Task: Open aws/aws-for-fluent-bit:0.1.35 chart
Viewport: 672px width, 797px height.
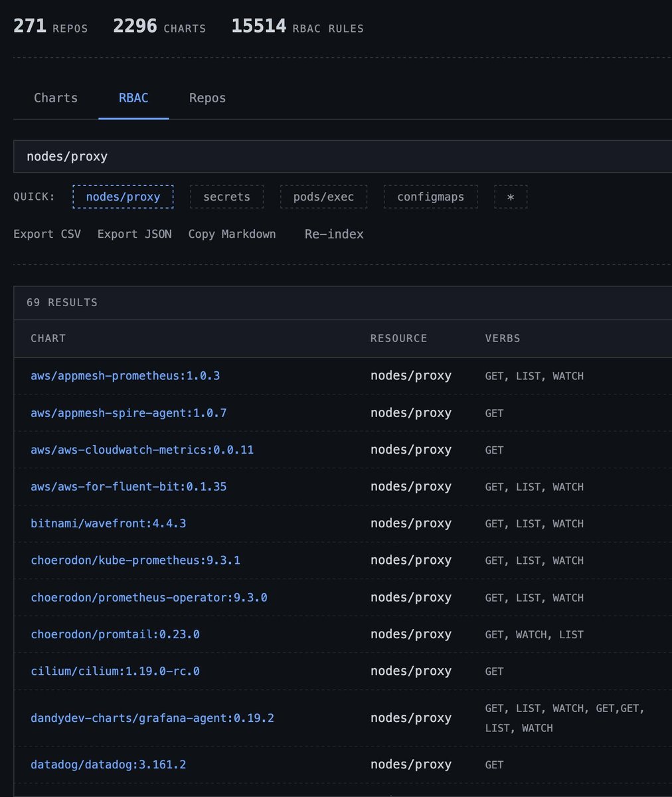Action: tap(128, 487)
